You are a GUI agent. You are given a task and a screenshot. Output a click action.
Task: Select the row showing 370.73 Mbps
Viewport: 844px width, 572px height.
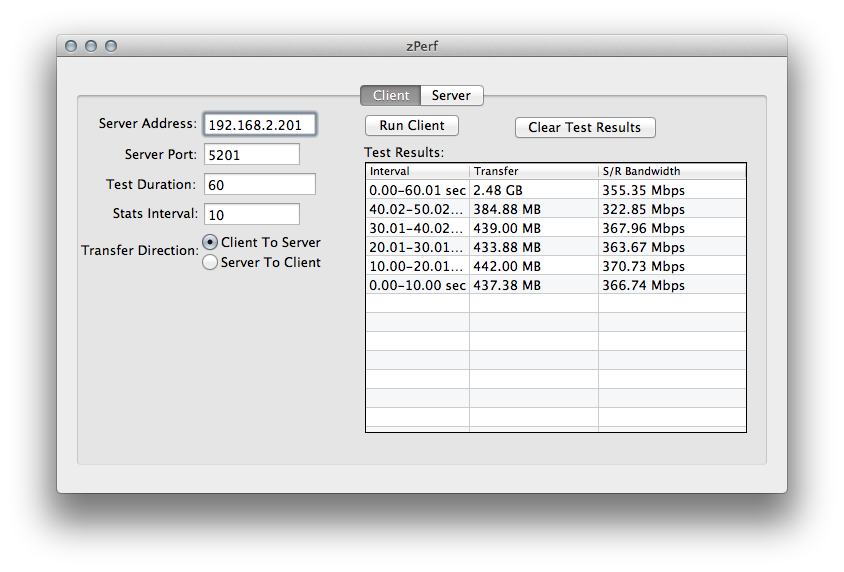tap(556, 266)
